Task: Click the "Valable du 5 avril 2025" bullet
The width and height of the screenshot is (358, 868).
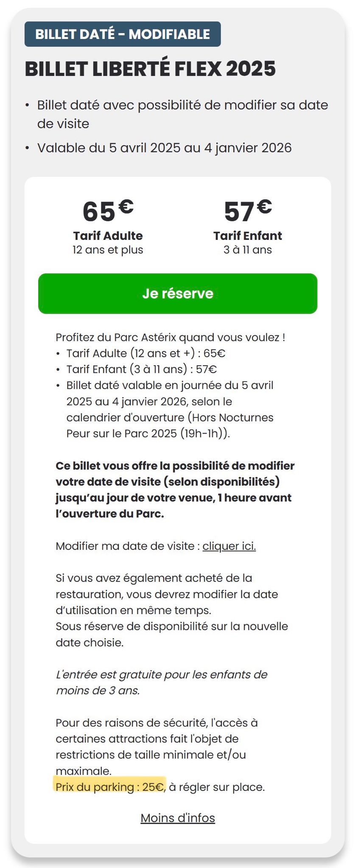Action: point(164,148)
